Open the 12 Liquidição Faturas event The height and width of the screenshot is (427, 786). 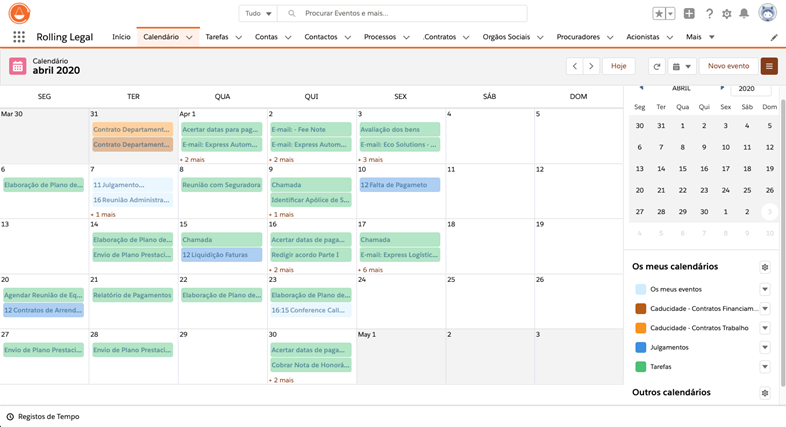[222, 255]
